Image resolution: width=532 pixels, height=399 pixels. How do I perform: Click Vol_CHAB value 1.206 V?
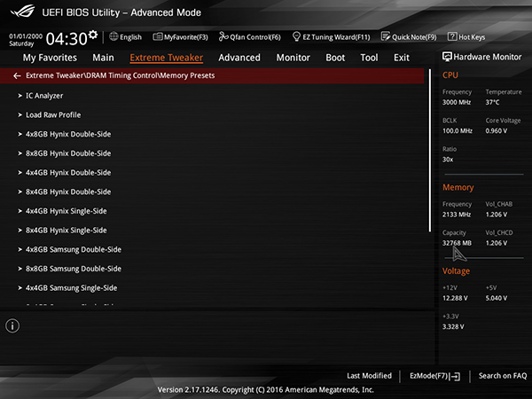coord(496,215)
